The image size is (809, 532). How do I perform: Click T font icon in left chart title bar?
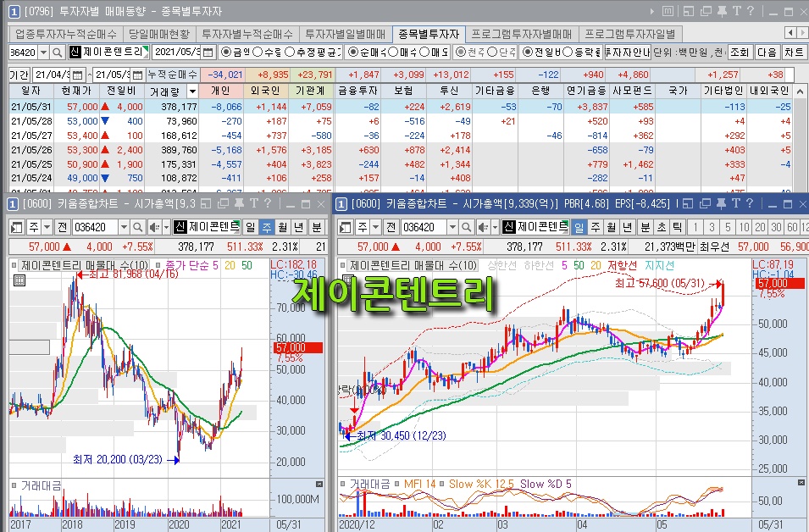point(254,204)
